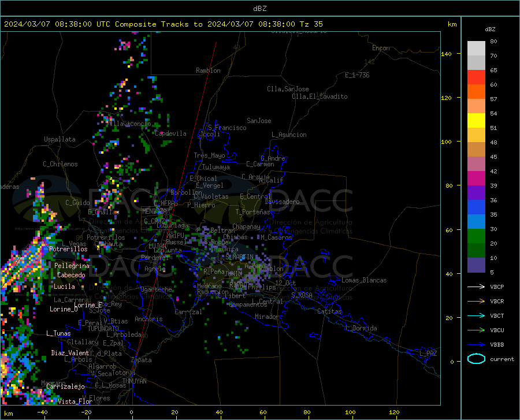Click the dBZ title at top

259,9
